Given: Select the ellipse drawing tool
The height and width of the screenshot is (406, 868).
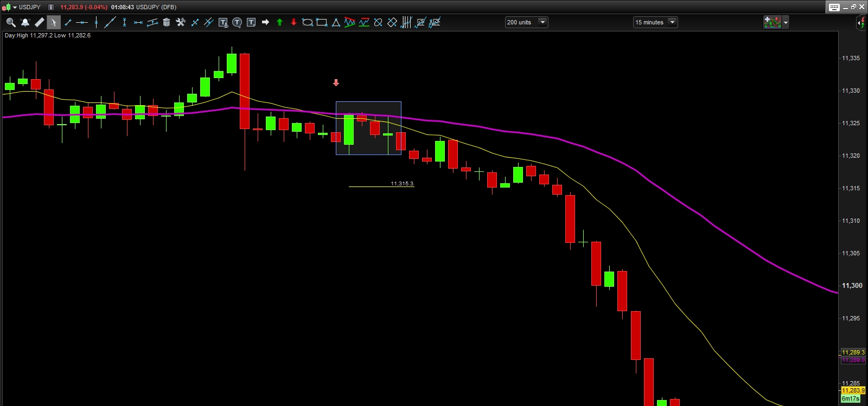Looking at the screenshot, I should [308, 22].
